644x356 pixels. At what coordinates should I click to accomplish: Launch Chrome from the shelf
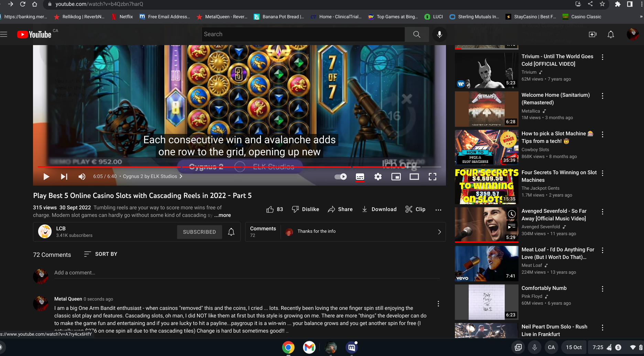click(x=288, y=347)
